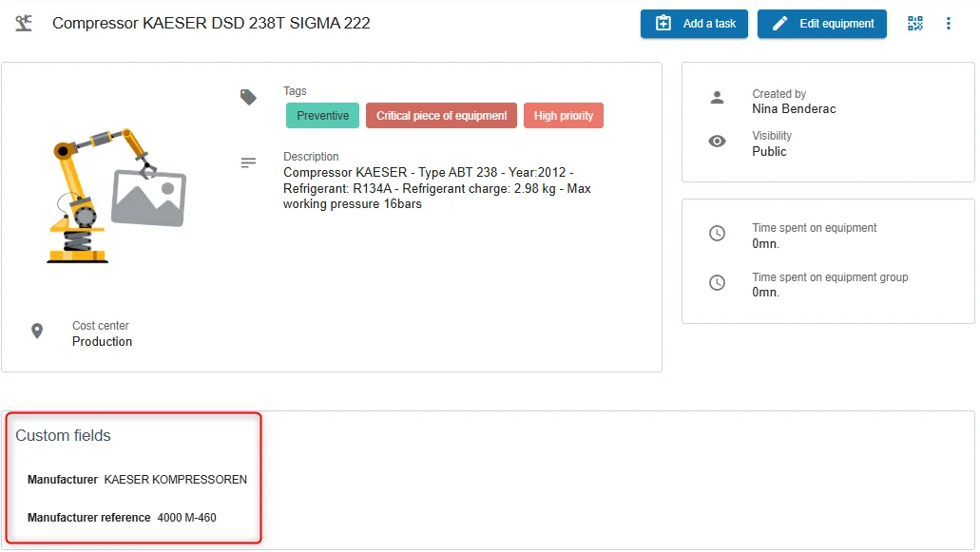The height and width of the screenshot is (552, 980).
Task: Click the 4000 M-460 manufacturer reference
Action: pos(187,518)
